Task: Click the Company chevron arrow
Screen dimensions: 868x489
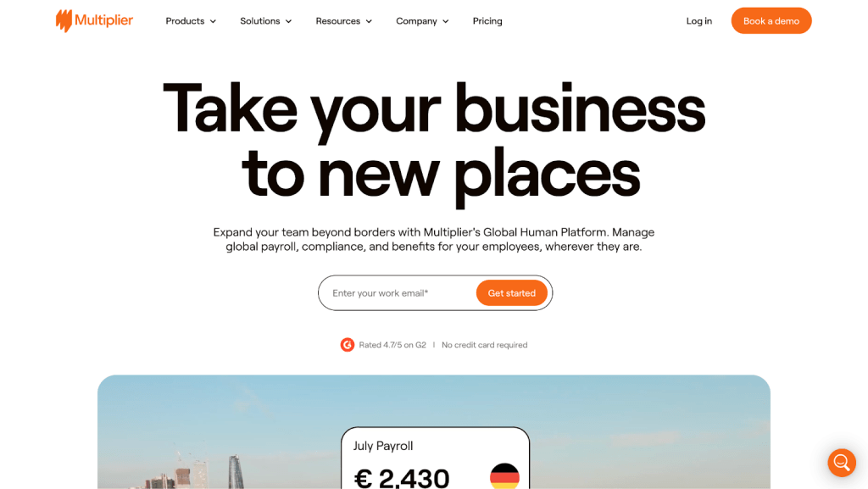Action: 446,21
